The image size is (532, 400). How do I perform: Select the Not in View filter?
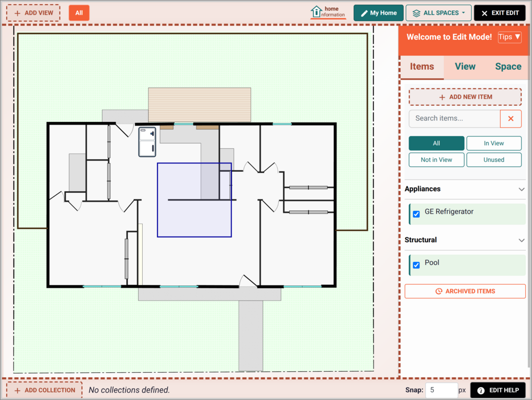pyautogui.click(x=436, y=160)
